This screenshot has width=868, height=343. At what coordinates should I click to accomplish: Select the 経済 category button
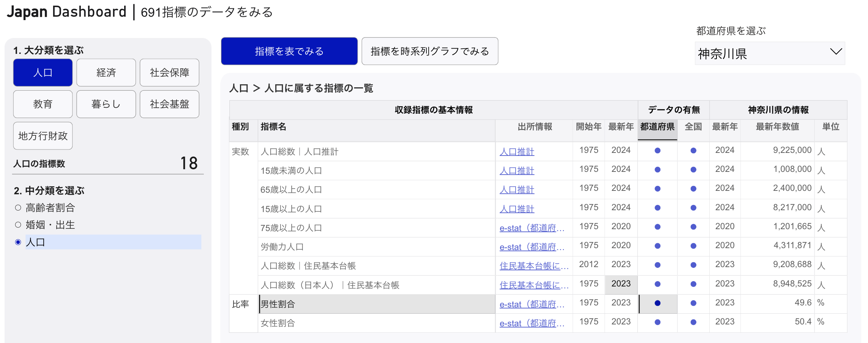coord(106,72)
